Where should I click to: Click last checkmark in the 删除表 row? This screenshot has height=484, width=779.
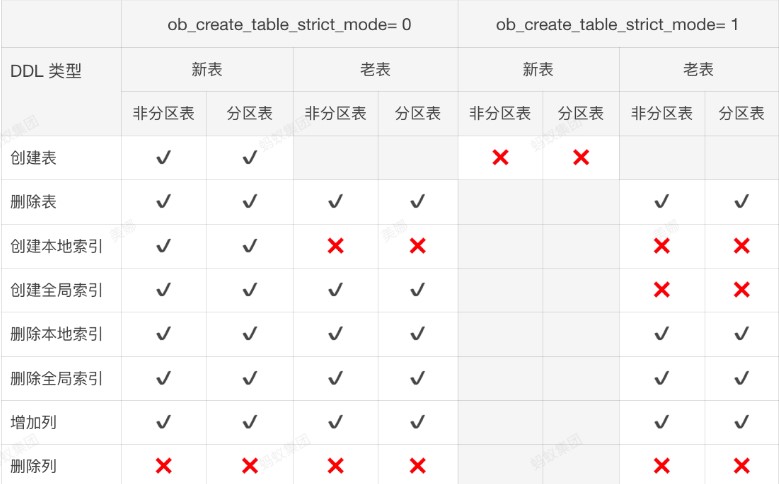742,201
